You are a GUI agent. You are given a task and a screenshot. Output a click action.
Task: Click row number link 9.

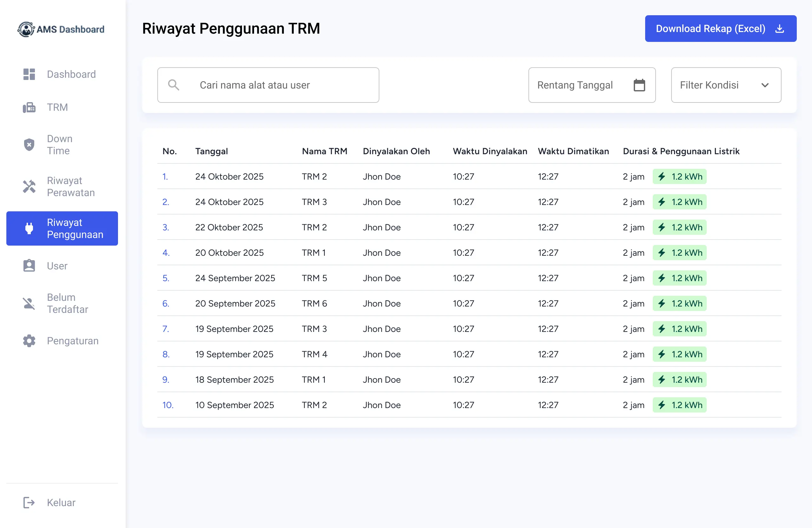click(166, 379)
